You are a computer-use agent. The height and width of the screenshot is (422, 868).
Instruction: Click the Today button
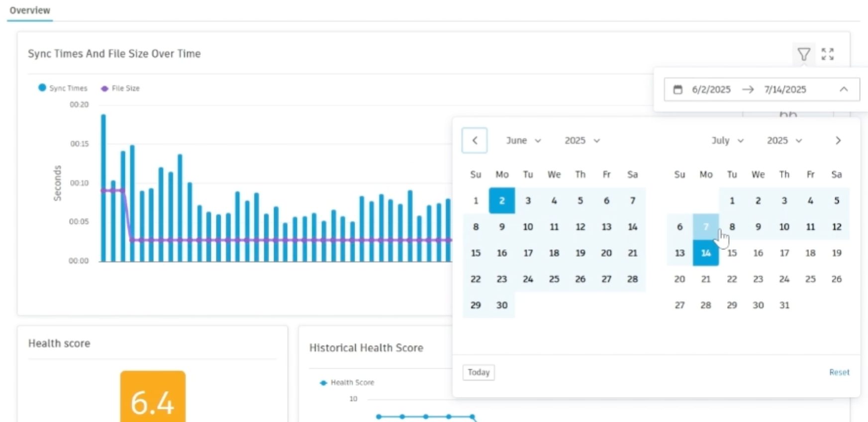479,372
